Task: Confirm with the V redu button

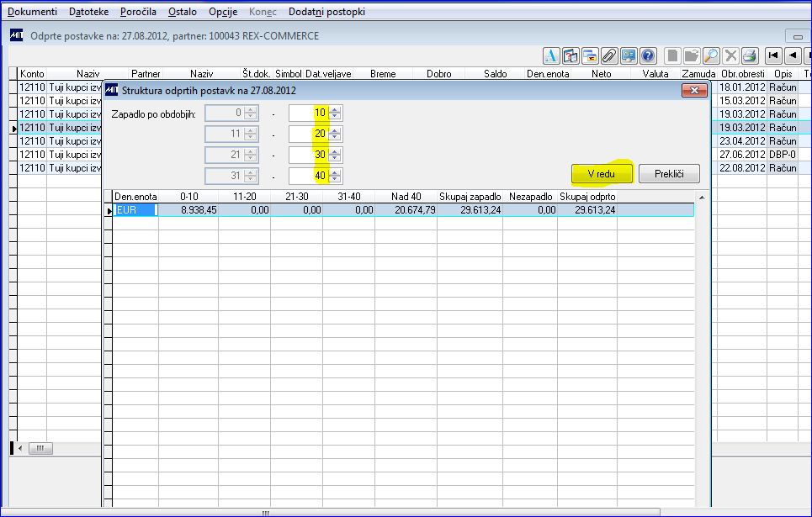Action: pos(602,174)
